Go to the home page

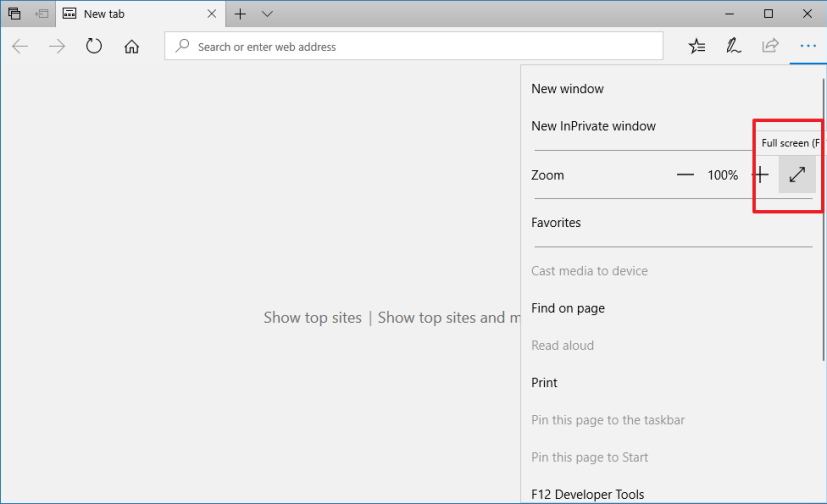[x=131, y=46]
